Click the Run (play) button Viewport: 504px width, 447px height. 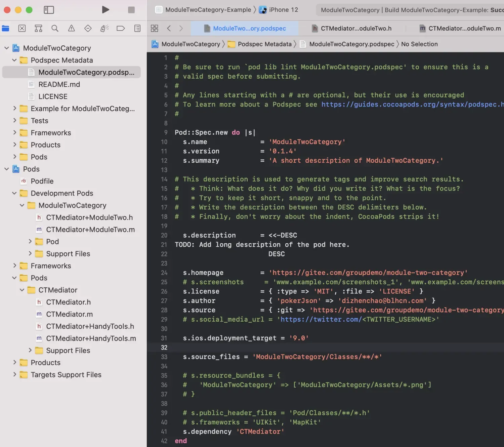[106, 10]
